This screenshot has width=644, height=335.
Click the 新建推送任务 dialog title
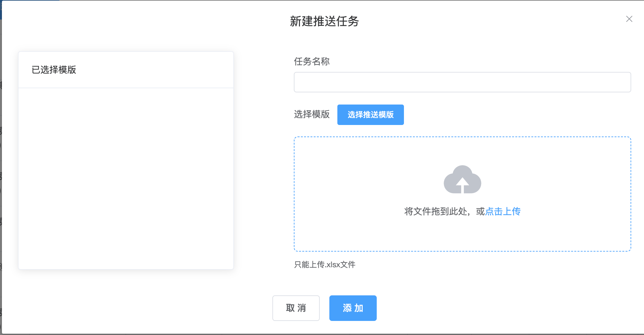[x=324, y=21]
